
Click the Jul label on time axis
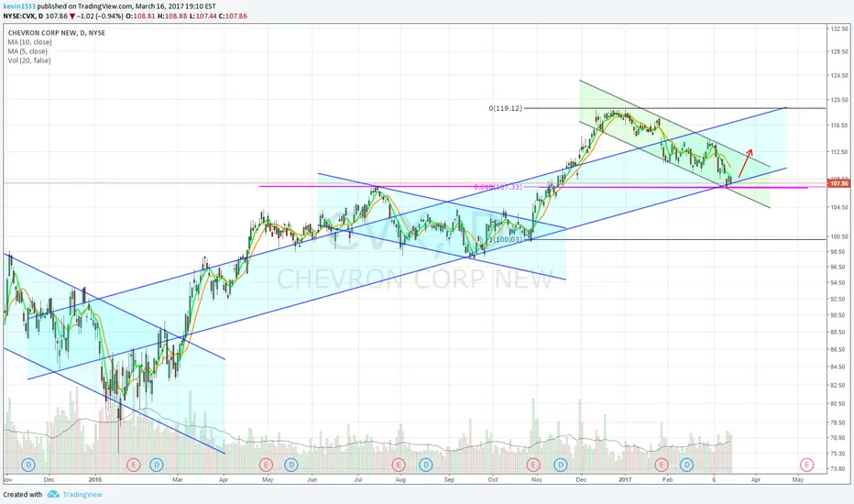point(358,480)
